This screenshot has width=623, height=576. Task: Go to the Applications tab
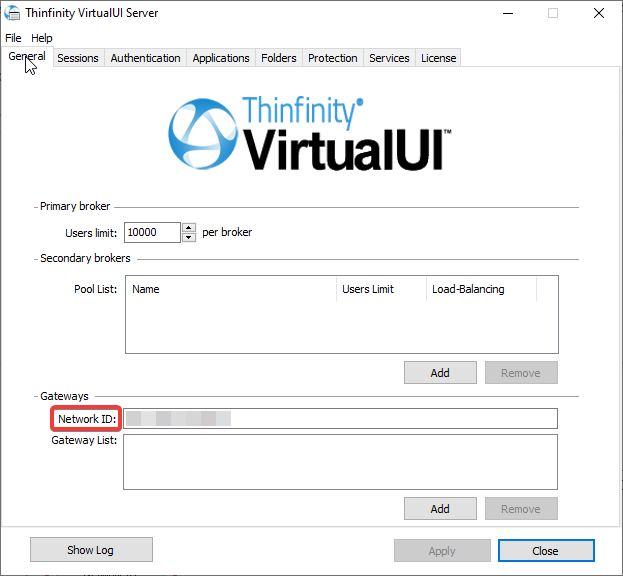(221, 58)
